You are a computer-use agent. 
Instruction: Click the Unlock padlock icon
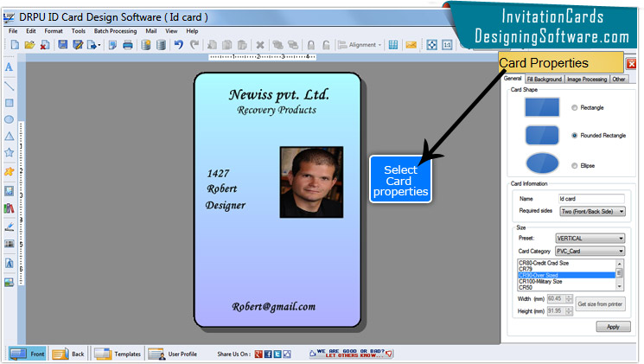(326, 45)
